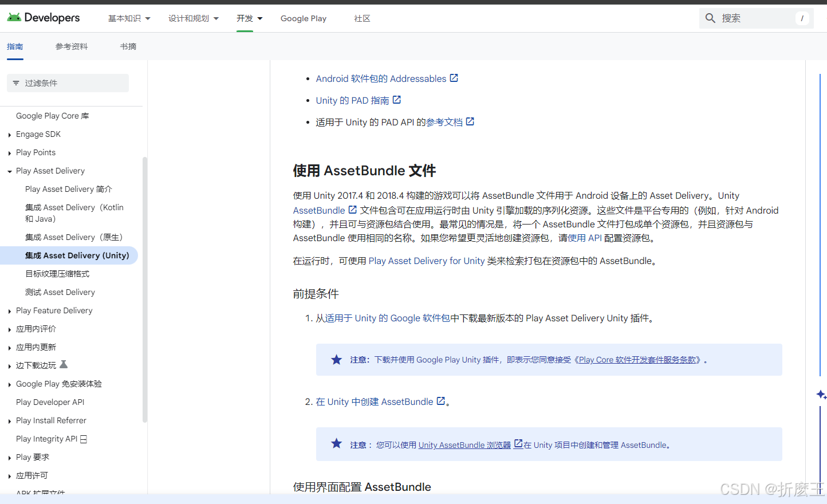Click external icon after Unity AssetBundle 浏览器
The width and height of the screenshot is (827, 504).
tap(518, 443)
